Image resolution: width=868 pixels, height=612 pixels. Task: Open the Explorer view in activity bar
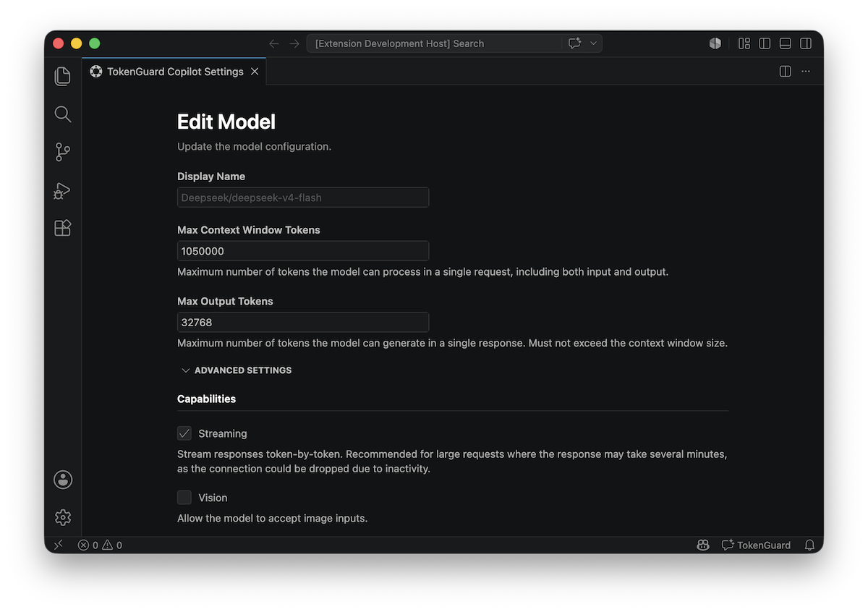click(63, 76)
